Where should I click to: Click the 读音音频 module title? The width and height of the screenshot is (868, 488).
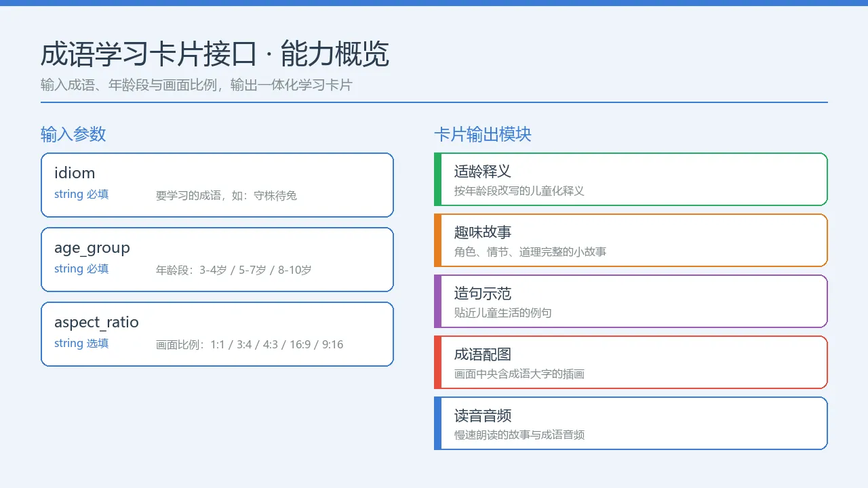point(483,415)
